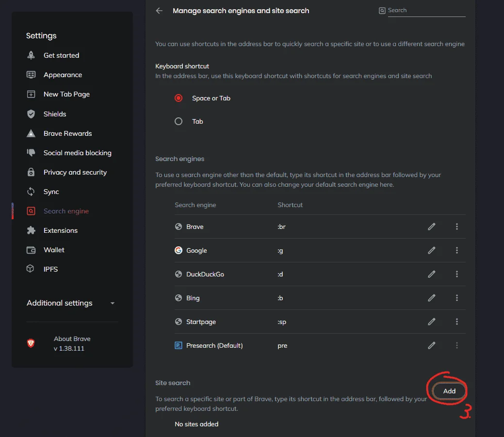504x437 pixels.
Task: Open Appearance settings section
Action: [63, 75]
